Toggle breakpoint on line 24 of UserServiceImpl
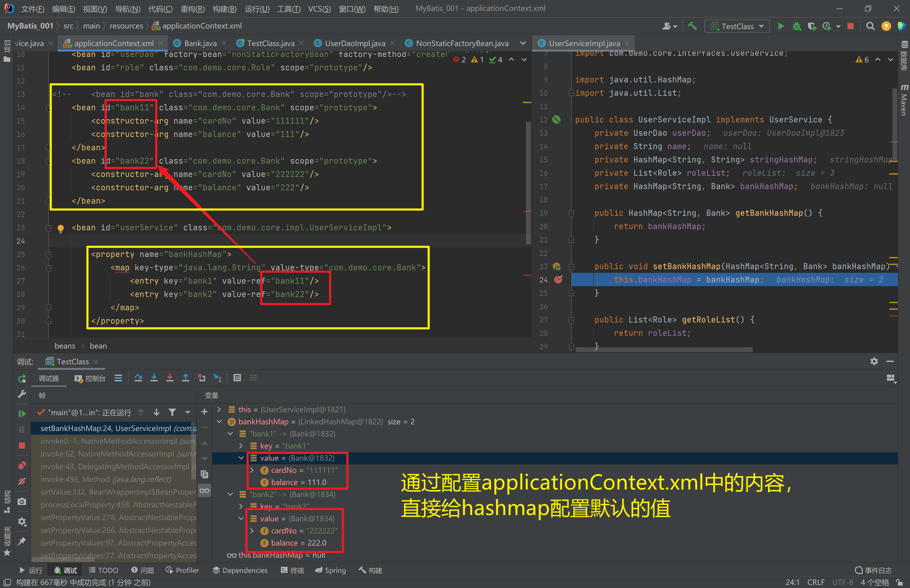The height and width of the screenshot is (588, 910). coord(558,280)
